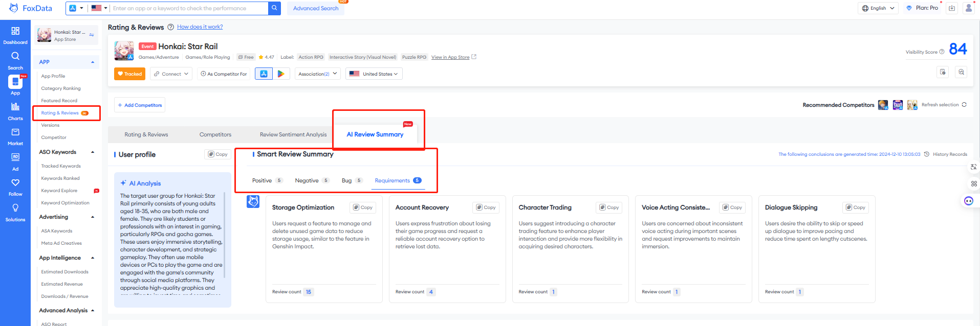Open Ad section in the blue sidebar
The height and width of the screenshot is (326, 980).
[x=15, y=161]
